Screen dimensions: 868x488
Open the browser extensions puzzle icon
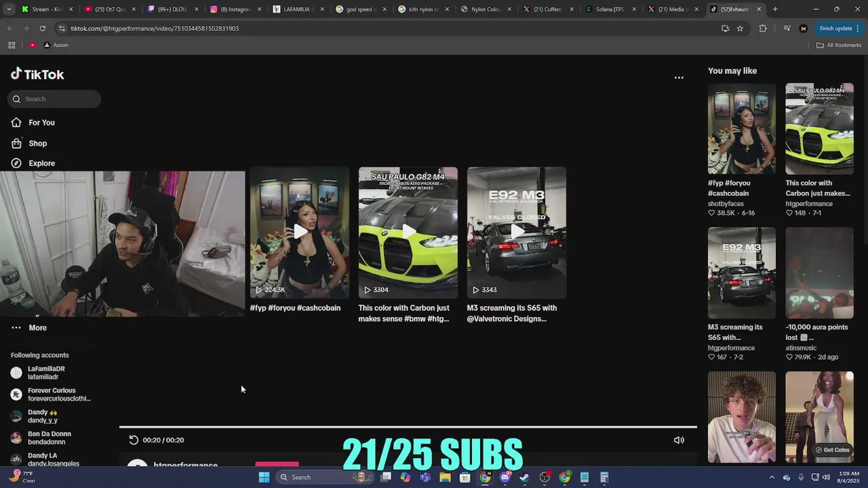pos(763,28)
